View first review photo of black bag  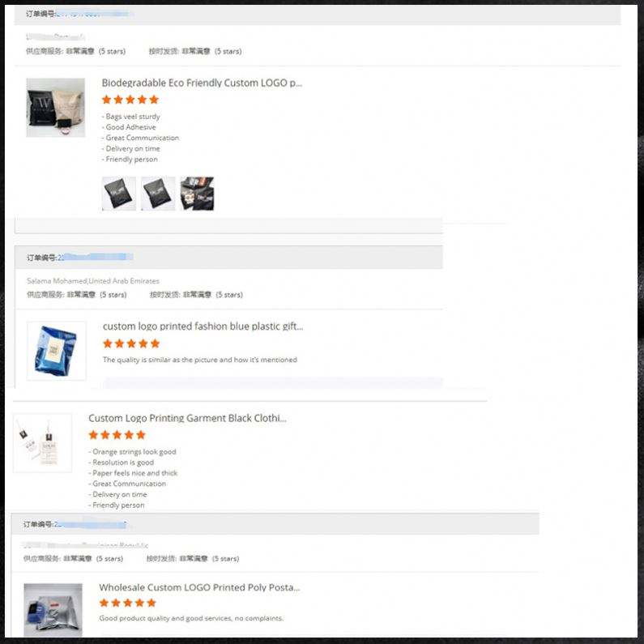point(119,194)
